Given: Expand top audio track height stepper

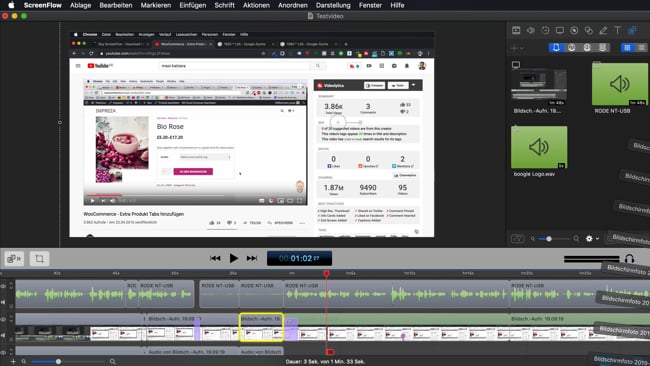Looking at the screenshot, I should point(11,286).
